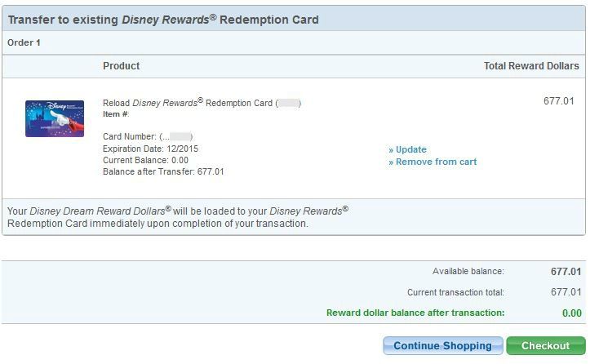This screenshot has height=364, width=599.
Task: Click the Transfer to existing Disney Rewards heading
Action: coord(163,20)
